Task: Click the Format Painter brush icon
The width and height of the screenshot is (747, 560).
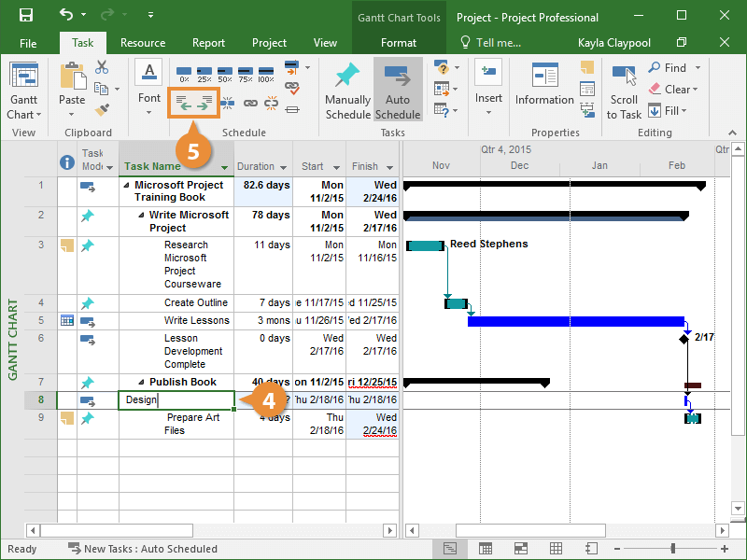Action: tap(101, 110)
